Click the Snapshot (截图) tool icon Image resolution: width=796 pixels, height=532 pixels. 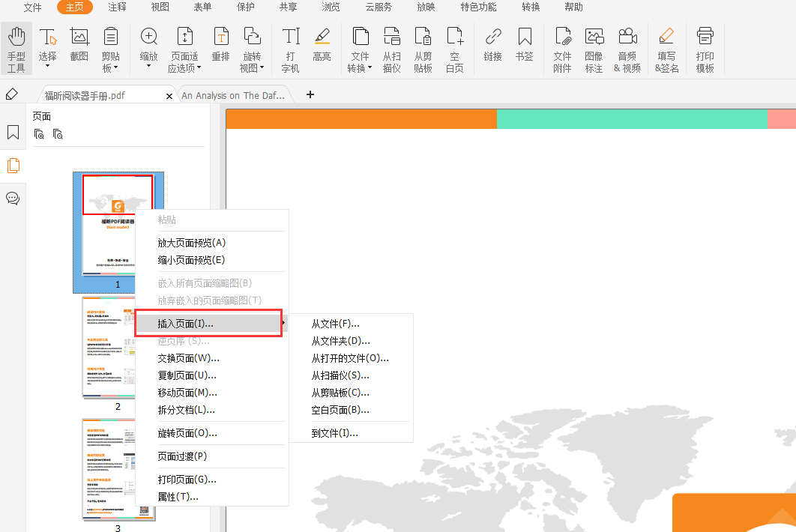pyautogui.click(x=79, y=45)
